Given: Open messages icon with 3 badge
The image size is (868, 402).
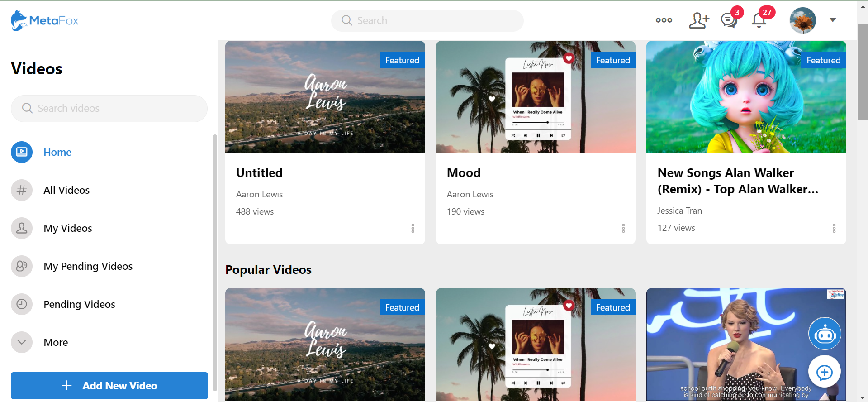Looking at the screenshot, I should coord(729,20).
